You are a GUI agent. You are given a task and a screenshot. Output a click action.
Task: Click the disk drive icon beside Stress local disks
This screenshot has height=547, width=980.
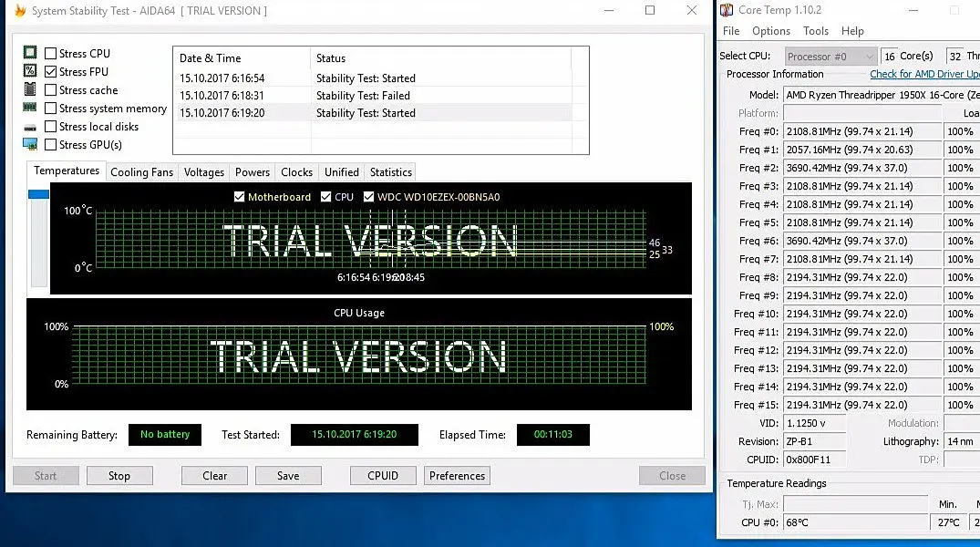coord(30,127)
